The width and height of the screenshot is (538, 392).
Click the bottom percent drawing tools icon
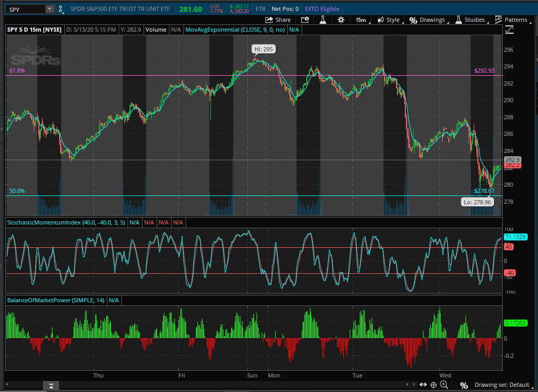(464, 385)
